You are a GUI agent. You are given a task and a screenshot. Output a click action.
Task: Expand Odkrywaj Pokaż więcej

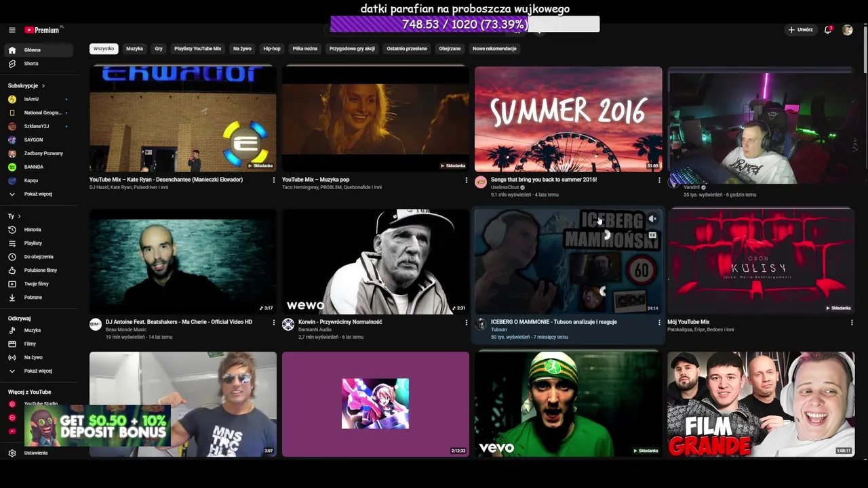(38, 371)
